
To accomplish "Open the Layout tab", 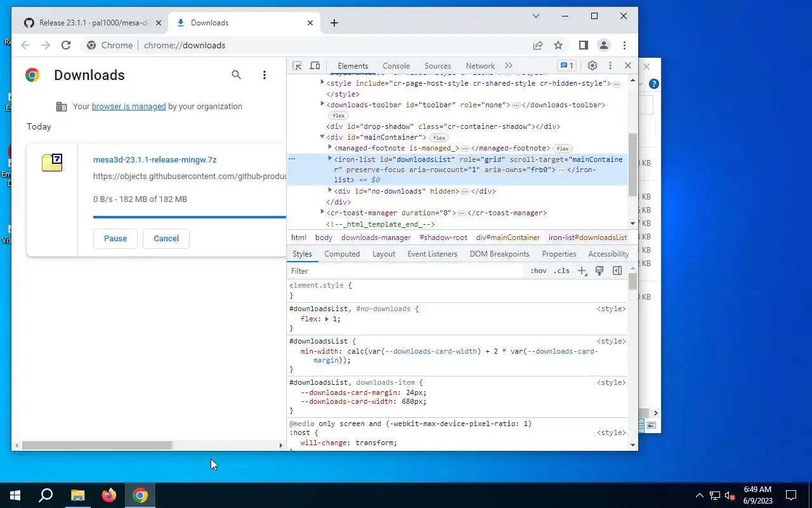I will click(x=384, y=254).
